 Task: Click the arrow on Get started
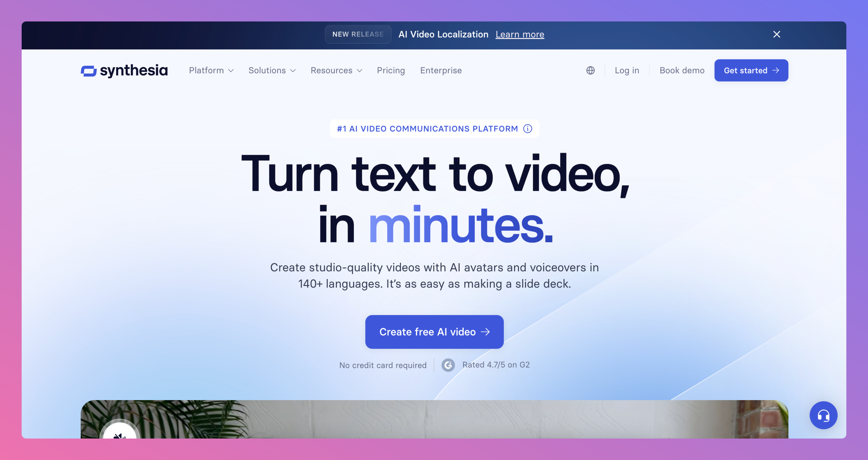coord(776,71)
